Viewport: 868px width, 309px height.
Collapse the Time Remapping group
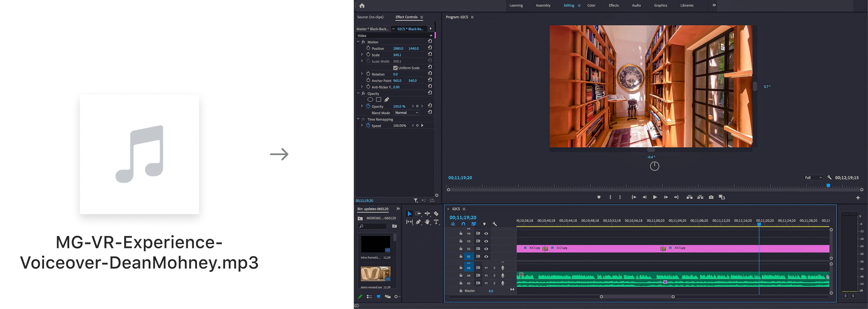tap(358, 119)
